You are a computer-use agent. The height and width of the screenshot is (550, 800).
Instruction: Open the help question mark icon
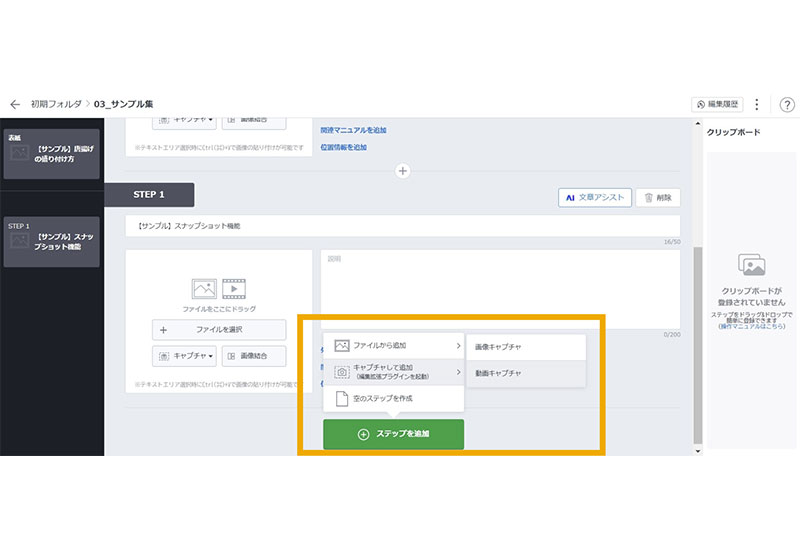click(786, 105)
